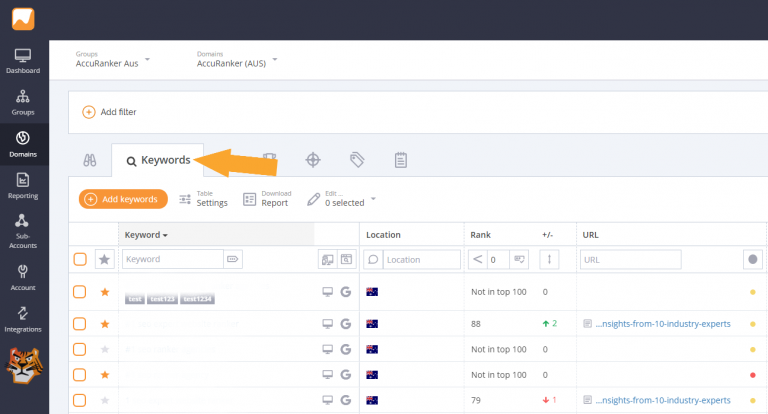Viewport: 768px width, 414px height.
Task: Click the yellow status dot in first row
Action: tap(753, 292)
